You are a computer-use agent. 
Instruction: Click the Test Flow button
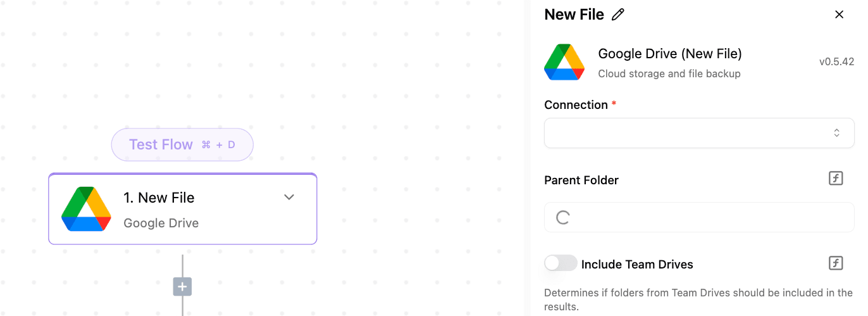tap(182, 144)
